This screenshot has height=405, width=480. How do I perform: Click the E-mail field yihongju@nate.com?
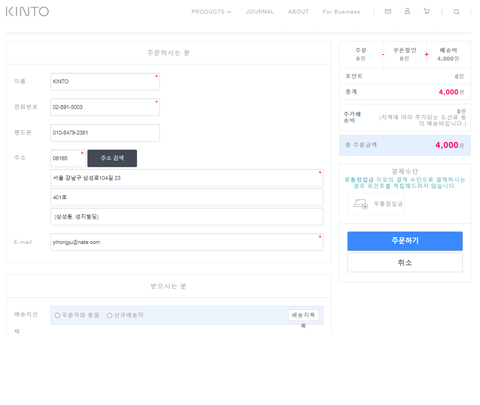(187, 242)
